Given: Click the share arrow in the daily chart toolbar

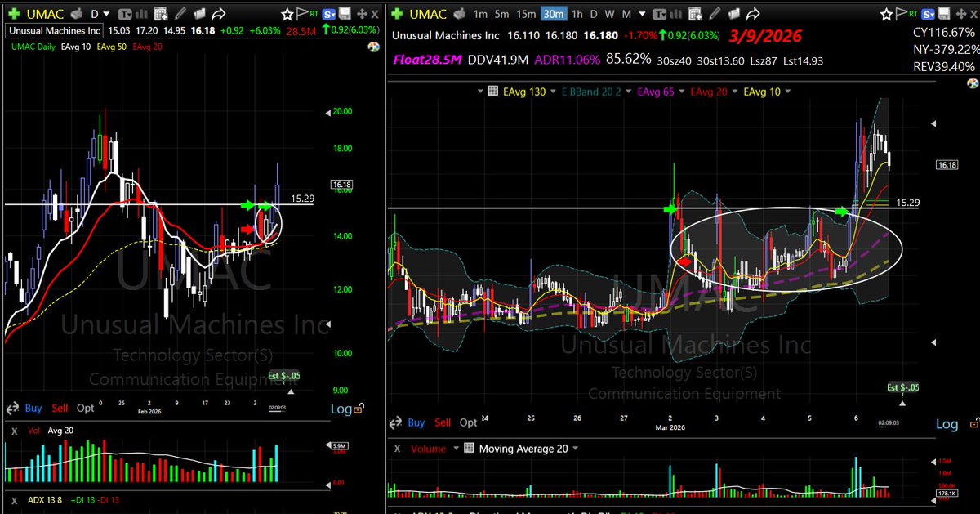Looking at the screenshot, I should click(x=219, y=14).
